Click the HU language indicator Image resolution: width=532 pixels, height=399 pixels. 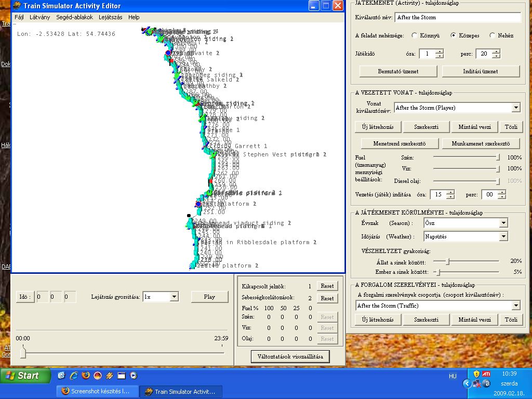pyautogui.click(x=453, y=376)
